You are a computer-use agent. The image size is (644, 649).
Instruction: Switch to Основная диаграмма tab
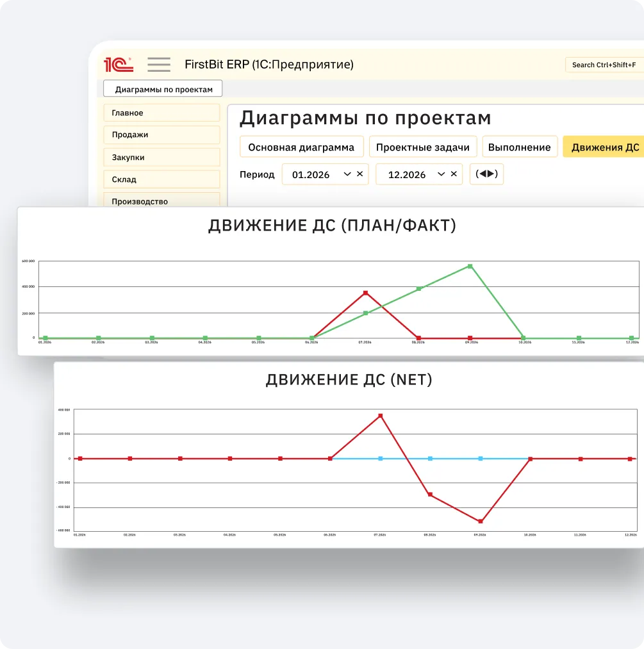coord(301,147)
